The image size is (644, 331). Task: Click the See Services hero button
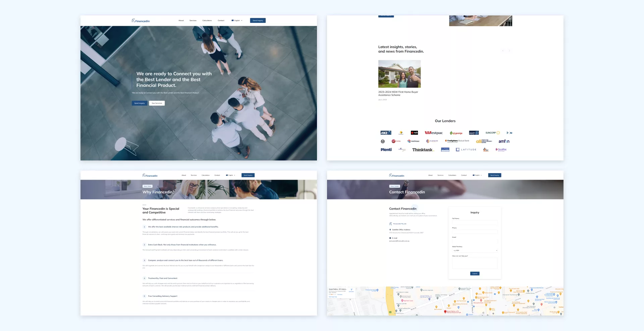[157, 103]
